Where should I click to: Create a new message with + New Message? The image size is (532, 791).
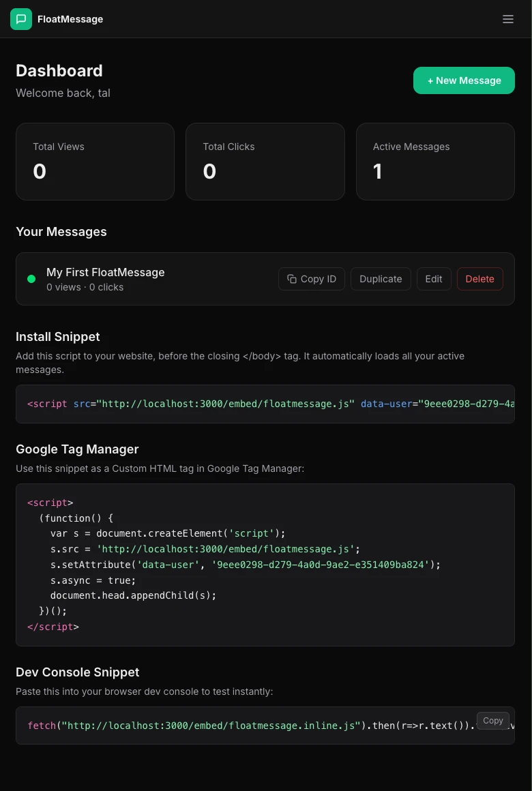pos(464,80)
